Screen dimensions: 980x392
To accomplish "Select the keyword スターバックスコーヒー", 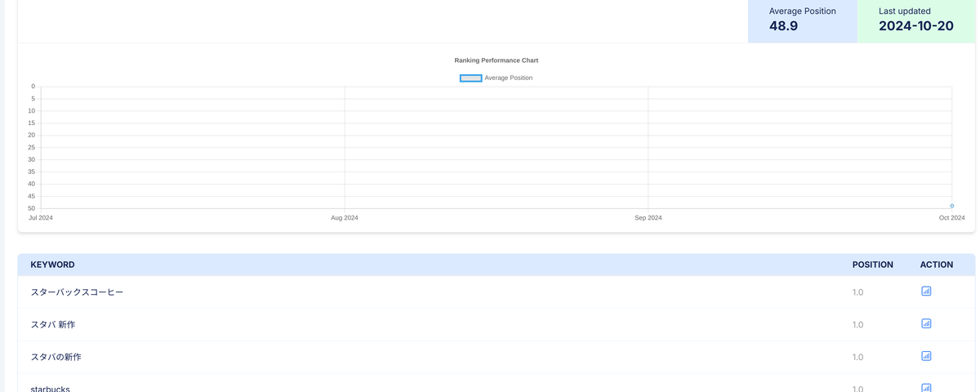I will click(x=77, y=292).
